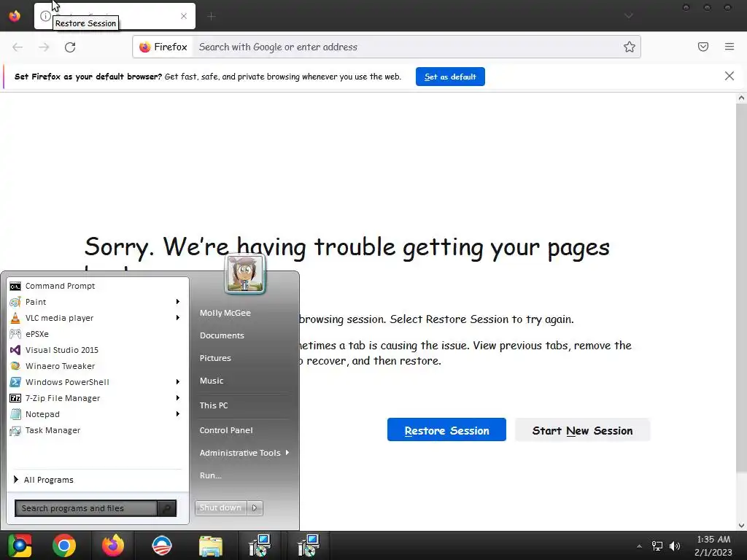This screenshot has height=560, width=747.
Task: Click the Restore Session button
Action: pos(446,430)
